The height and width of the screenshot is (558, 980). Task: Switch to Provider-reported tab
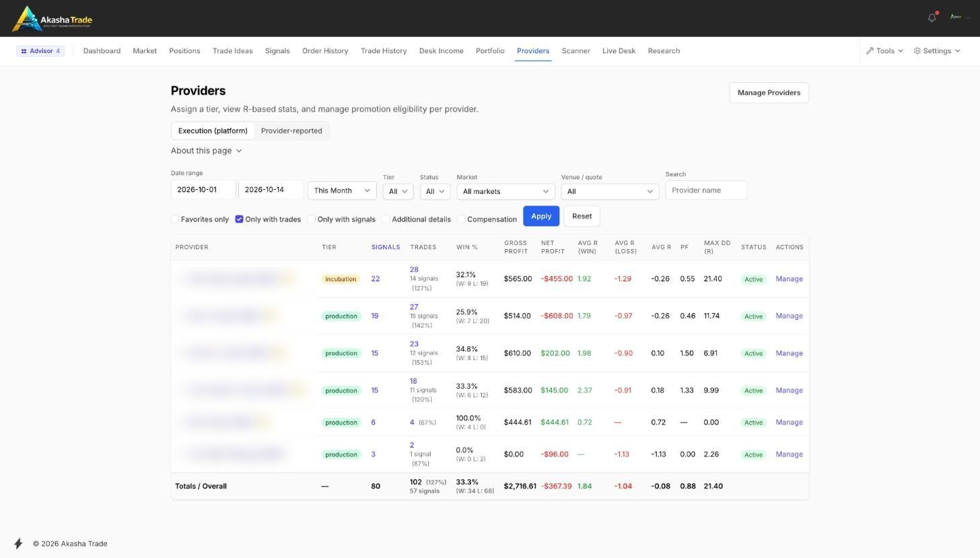291,131
